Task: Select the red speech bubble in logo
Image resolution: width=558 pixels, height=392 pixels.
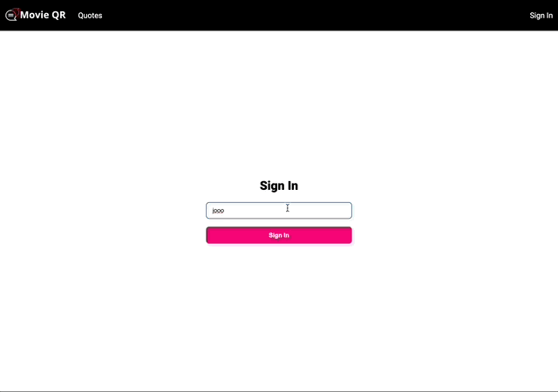Action: [17, 12]
